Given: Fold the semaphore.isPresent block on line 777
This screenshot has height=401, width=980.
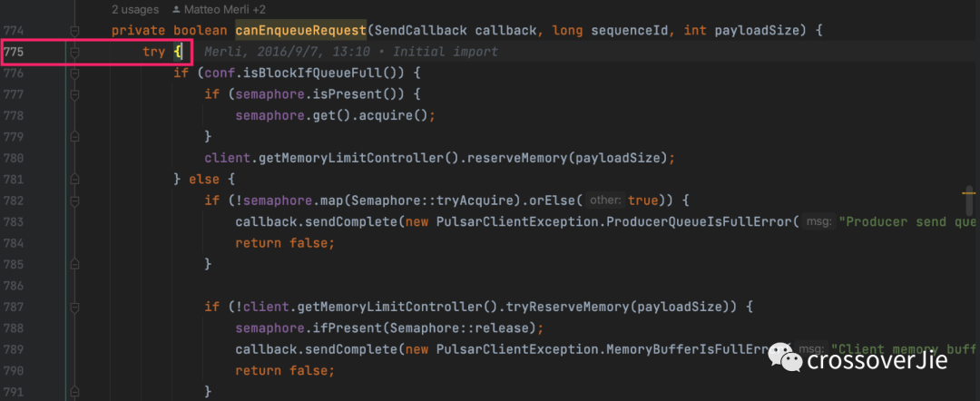Looking at the screenshot, I should point(75,94).
